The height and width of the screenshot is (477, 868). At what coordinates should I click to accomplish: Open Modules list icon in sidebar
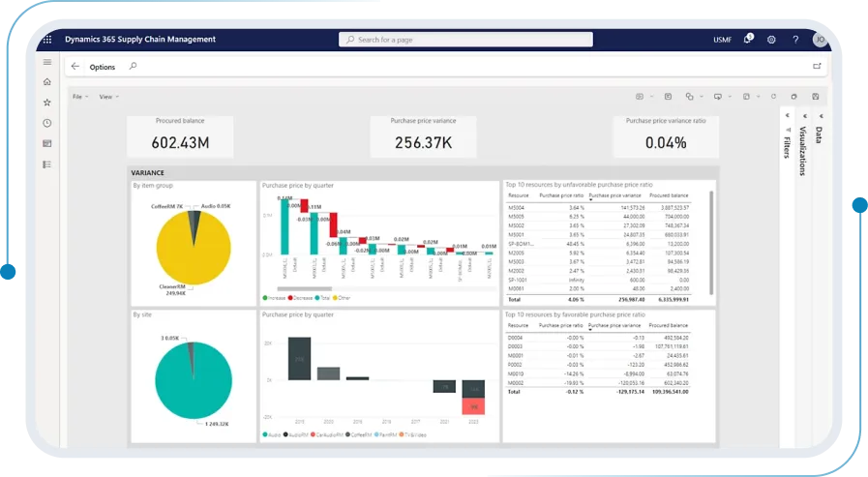[47, 164]
